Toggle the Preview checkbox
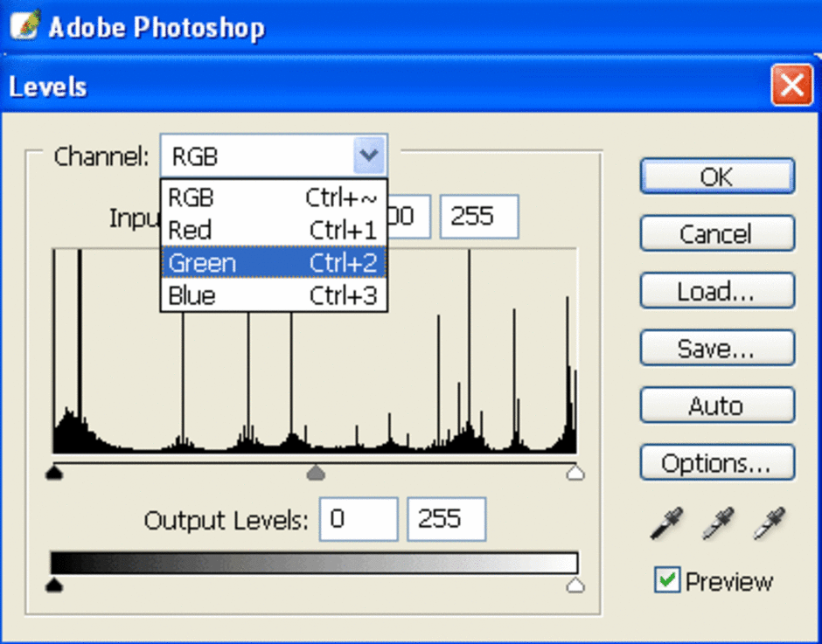Screen dimensions: 822x644 click(667, 580)
